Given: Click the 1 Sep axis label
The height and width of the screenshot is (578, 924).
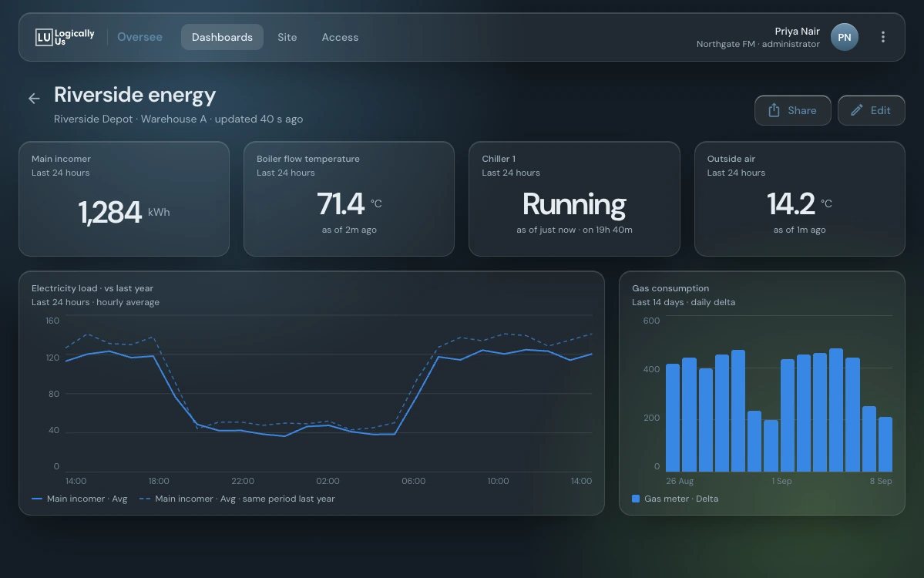Looking at the screenshot, I should coord(781,481).
